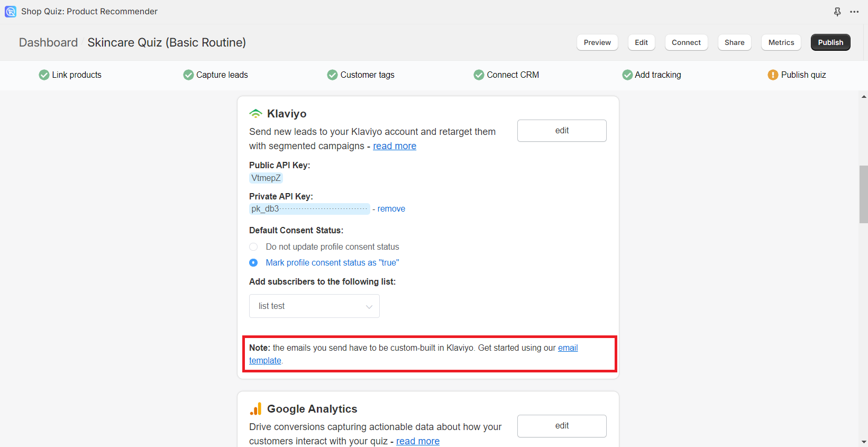The height and width of the screenshot is (447, 868).
Task: Go back to Dashboard breadcrumb
Action: (x=48, y=42)
